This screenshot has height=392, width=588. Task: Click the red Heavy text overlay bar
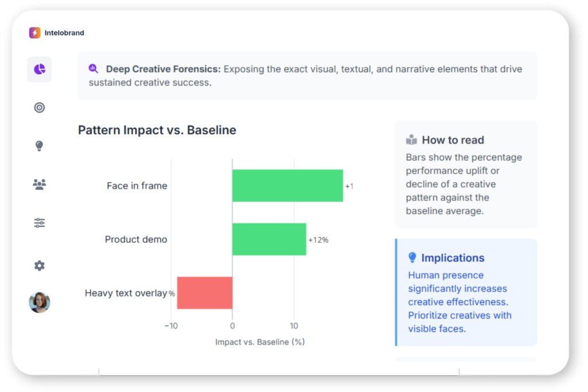pyautogui.click(x=205, y=293)
